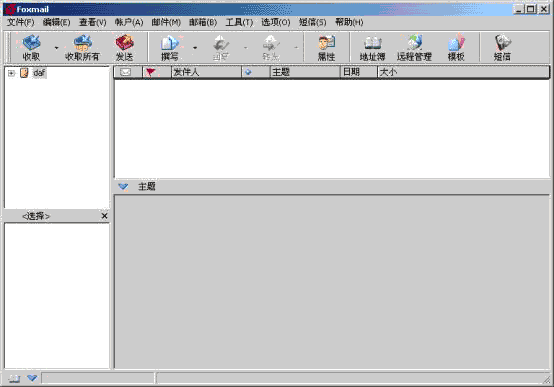Click the 模板 template icon
The height and width of the screenshot is (387, 554).
(x=456, y=47)
